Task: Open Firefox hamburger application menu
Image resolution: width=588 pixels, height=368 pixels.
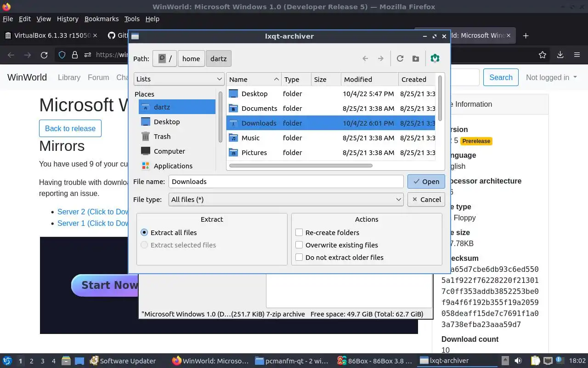Action: pos(577,55)
